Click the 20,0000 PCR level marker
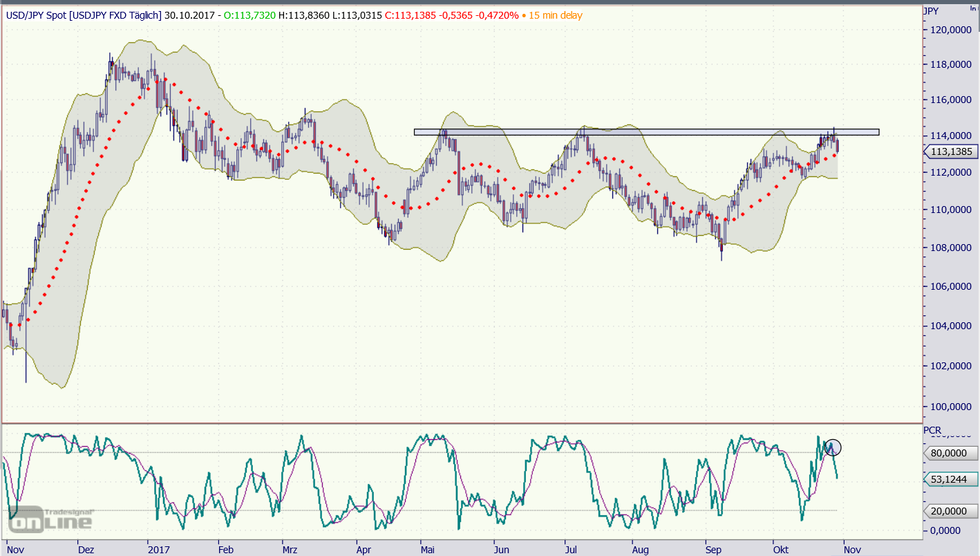 [951, 510]
